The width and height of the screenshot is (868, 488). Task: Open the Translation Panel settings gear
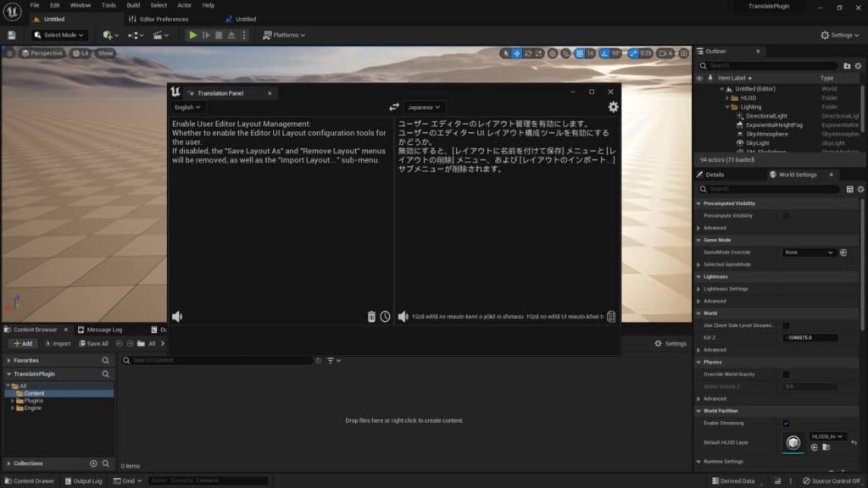613,107
